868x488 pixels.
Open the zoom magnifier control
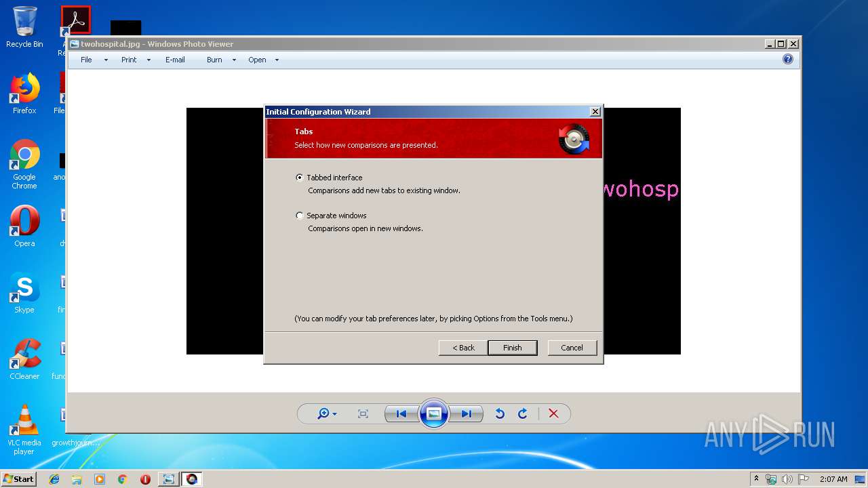(327, 413)
